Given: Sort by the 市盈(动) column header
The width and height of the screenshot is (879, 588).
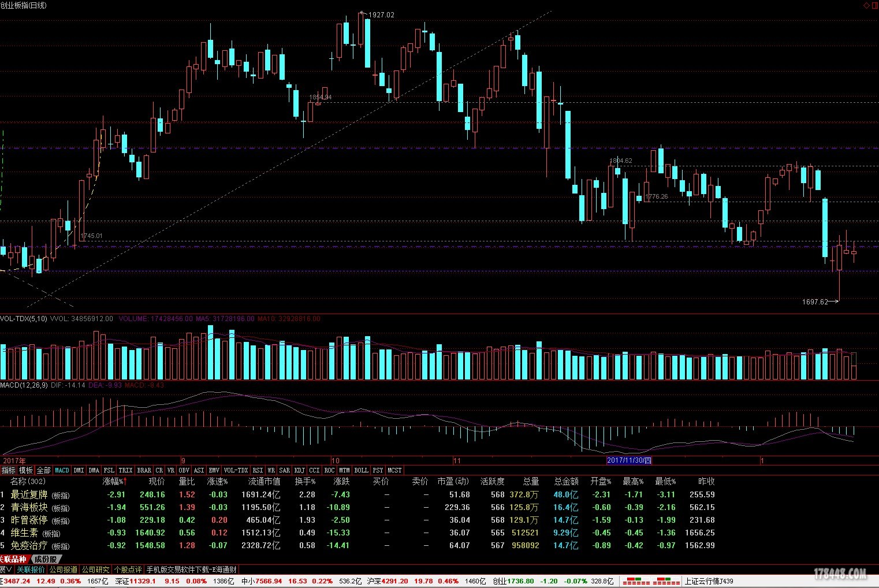Looking at the screenshot, I should [x=453, y=481].
